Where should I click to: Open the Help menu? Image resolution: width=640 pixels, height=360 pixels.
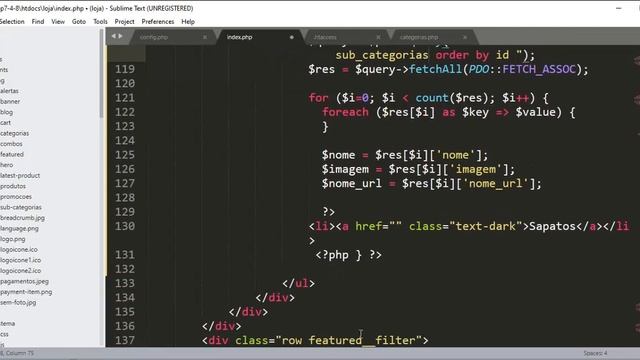(188, 22)
